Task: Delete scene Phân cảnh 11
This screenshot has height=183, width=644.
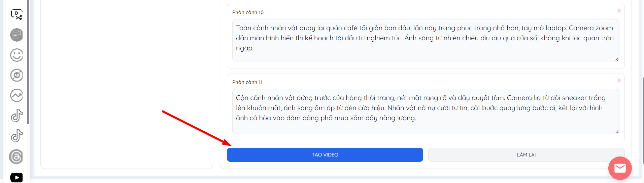Action: [x=619, y=81]
